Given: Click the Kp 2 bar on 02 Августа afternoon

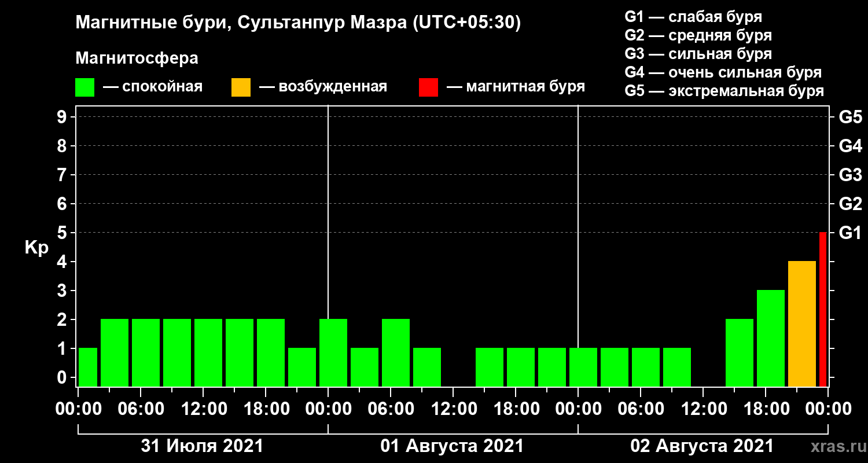Looking at the screenshot, I should tap(740, 352).
